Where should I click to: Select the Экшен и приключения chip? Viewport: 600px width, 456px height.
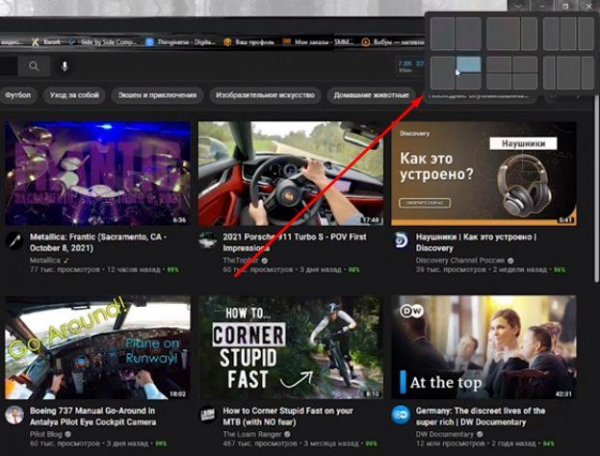157,95
